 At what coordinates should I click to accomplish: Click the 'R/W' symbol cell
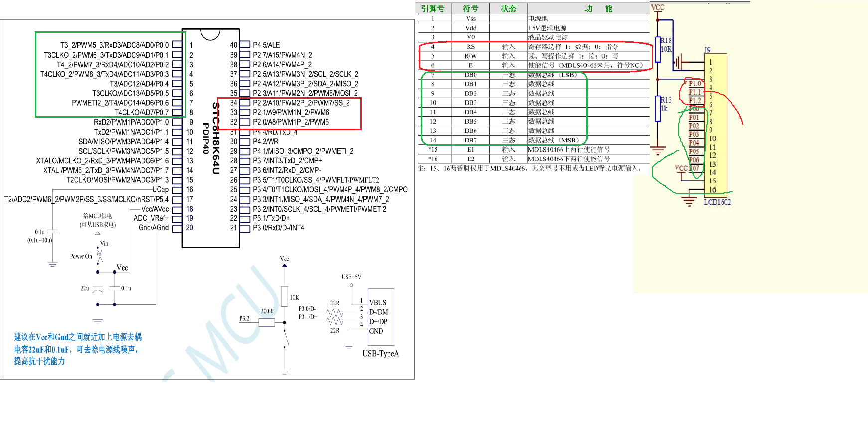coord(471,56)
